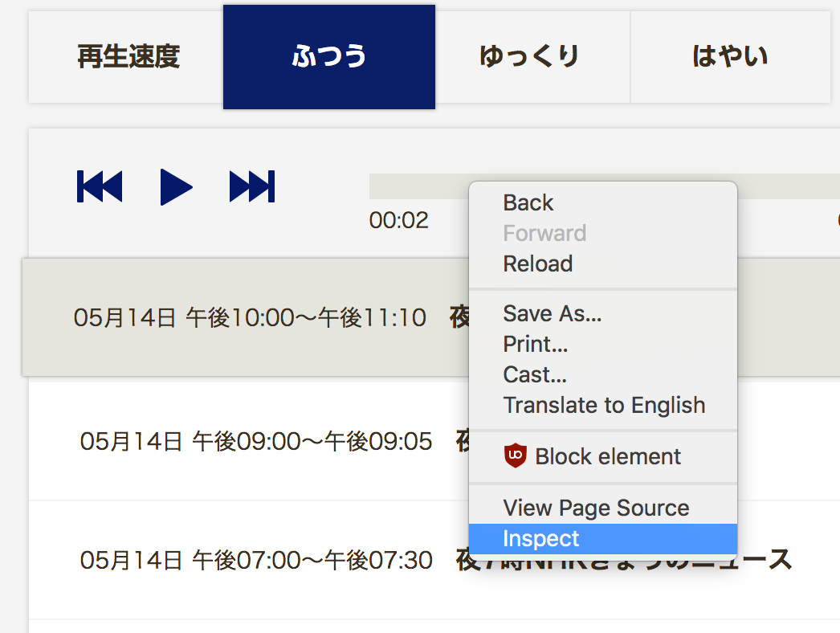
Task: Select Save As… menu entry
Action: coord(602,313)
